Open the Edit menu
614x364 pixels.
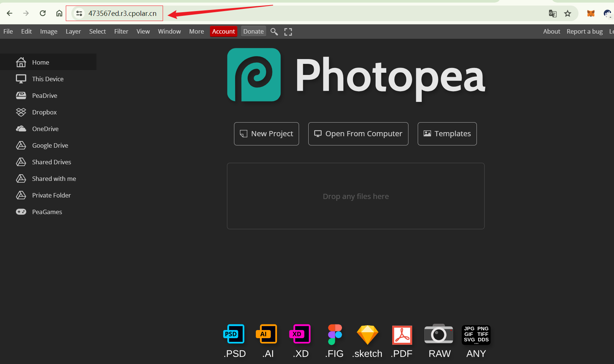click(x=27, y=32)
